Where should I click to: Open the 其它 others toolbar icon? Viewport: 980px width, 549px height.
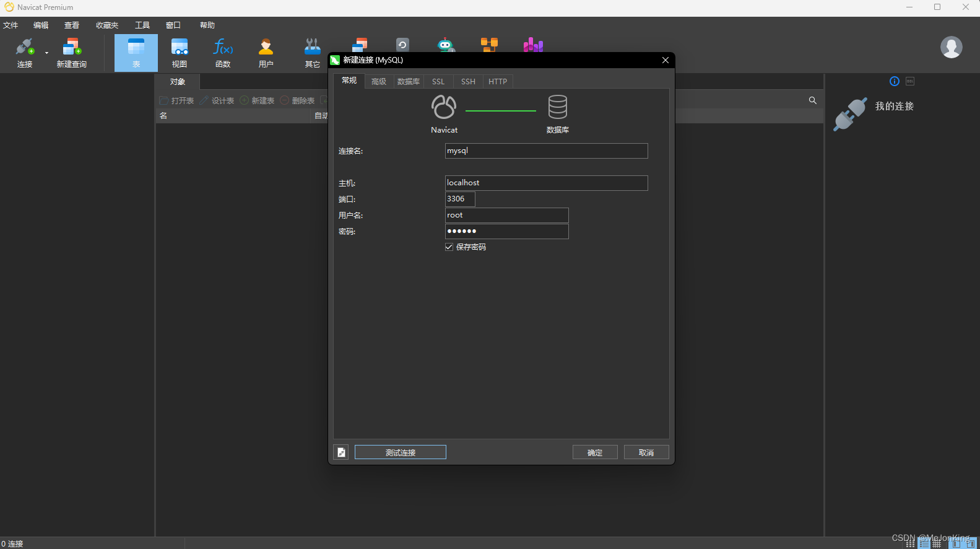pos(313,53)
